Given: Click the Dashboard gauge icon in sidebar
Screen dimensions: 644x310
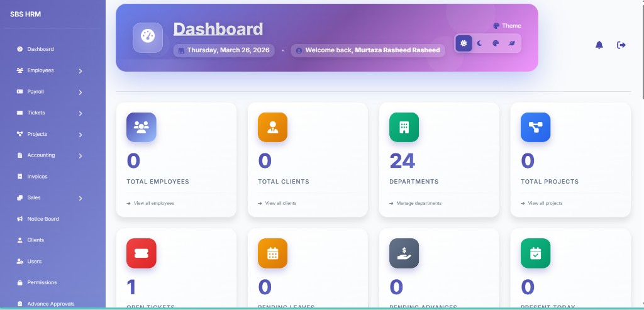Looking at the screenshot, I should point(19,49).
